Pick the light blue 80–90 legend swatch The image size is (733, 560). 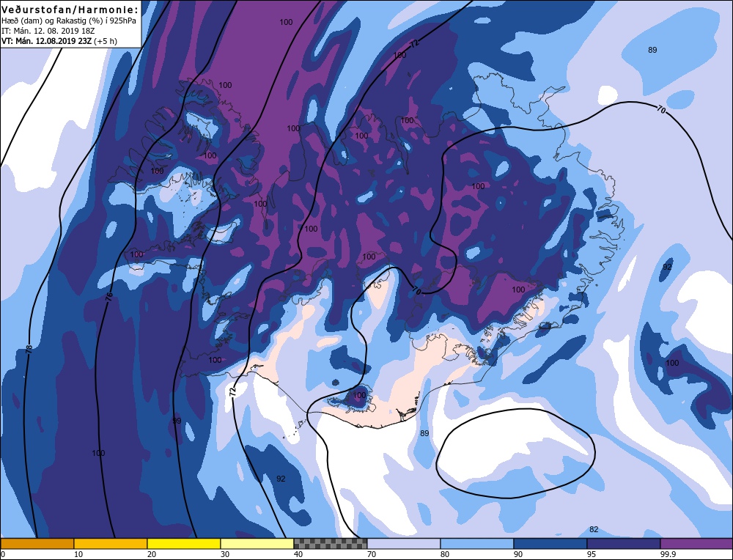pos(477,543)
